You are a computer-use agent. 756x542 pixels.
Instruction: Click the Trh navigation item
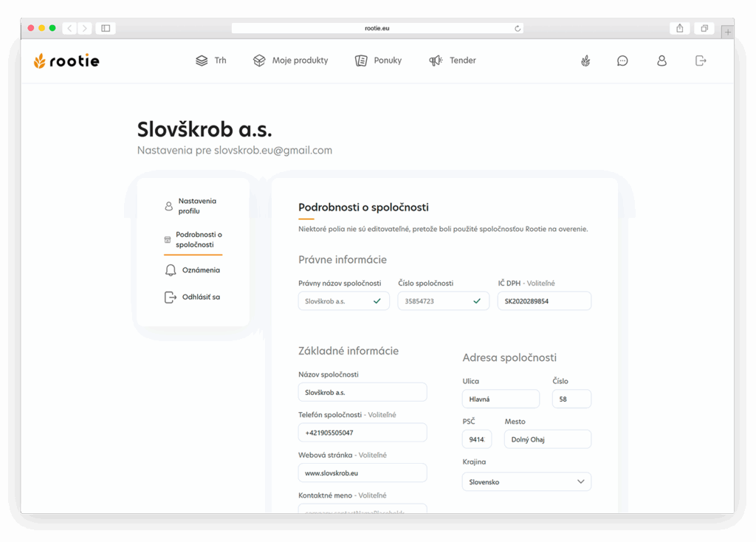[x=211, y=61]
